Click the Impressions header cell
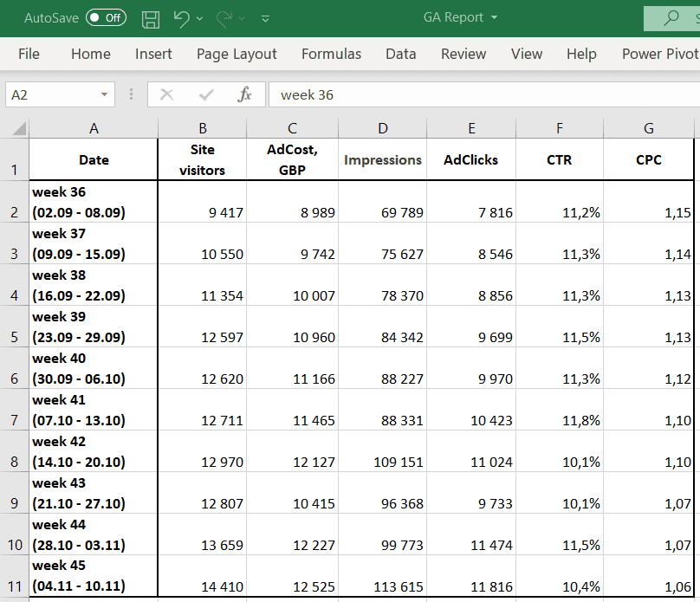Screen dimensions: 700x602 point(383,159)
